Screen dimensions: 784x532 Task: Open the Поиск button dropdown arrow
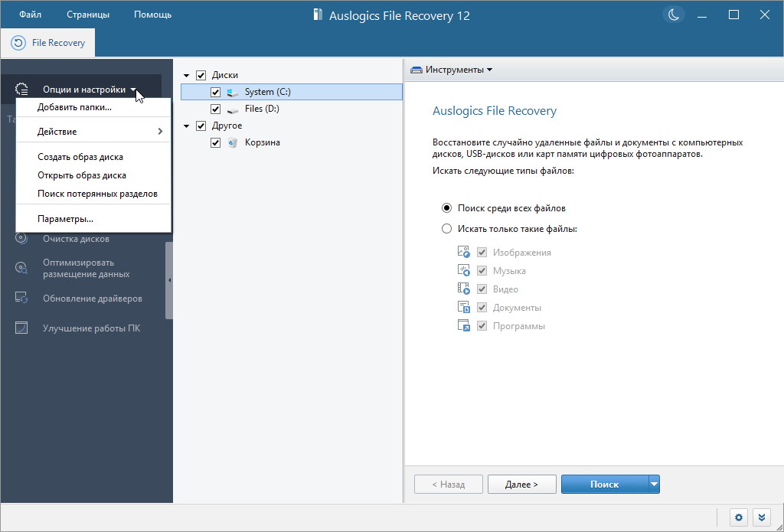click(654, 484)
